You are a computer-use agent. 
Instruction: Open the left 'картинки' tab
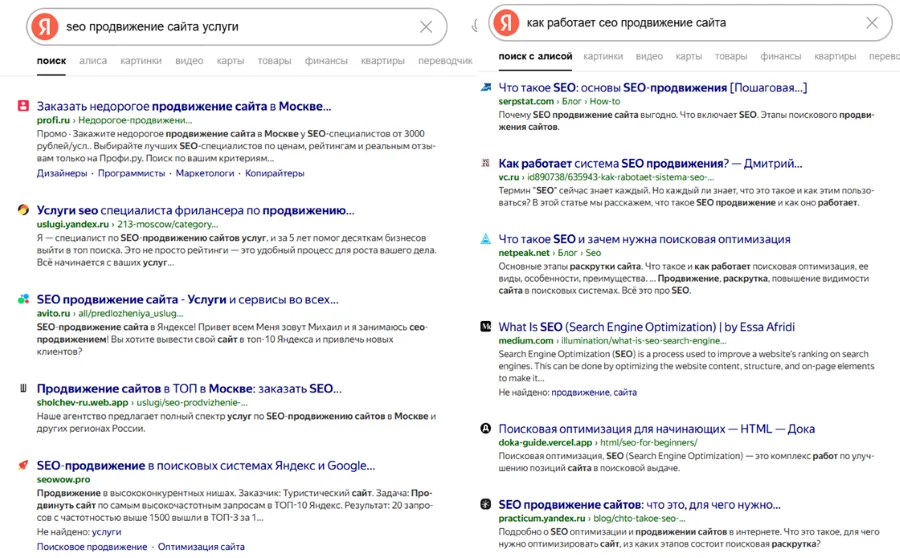[141, 60]
